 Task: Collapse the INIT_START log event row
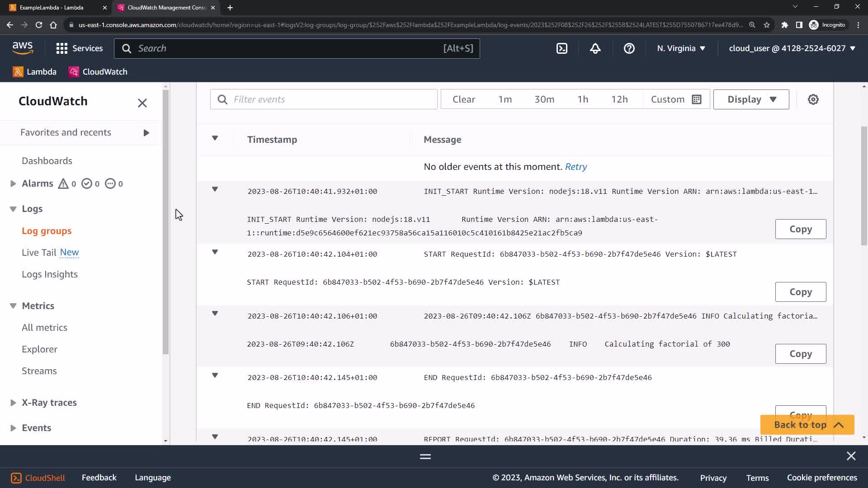pyautogui.click(x=215, y=189)
